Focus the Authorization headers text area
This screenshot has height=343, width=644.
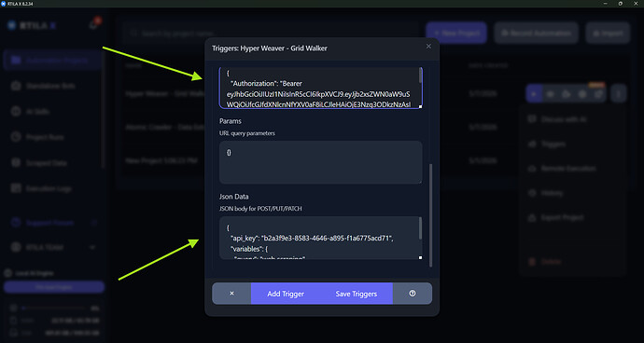pyautogui.click(x=321, y=89)
